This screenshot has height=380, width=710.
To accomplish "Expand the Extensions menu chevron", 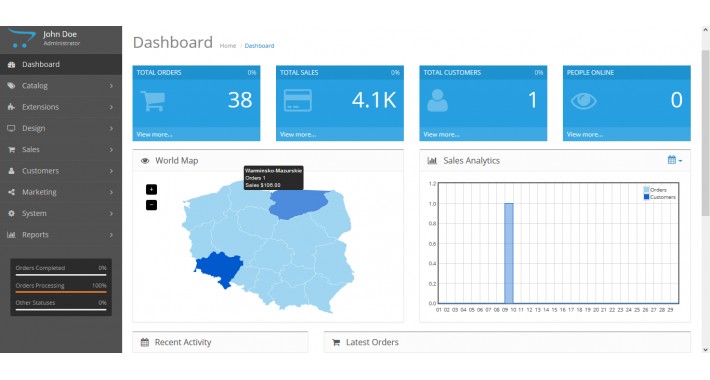I will [x=111, y=107].
